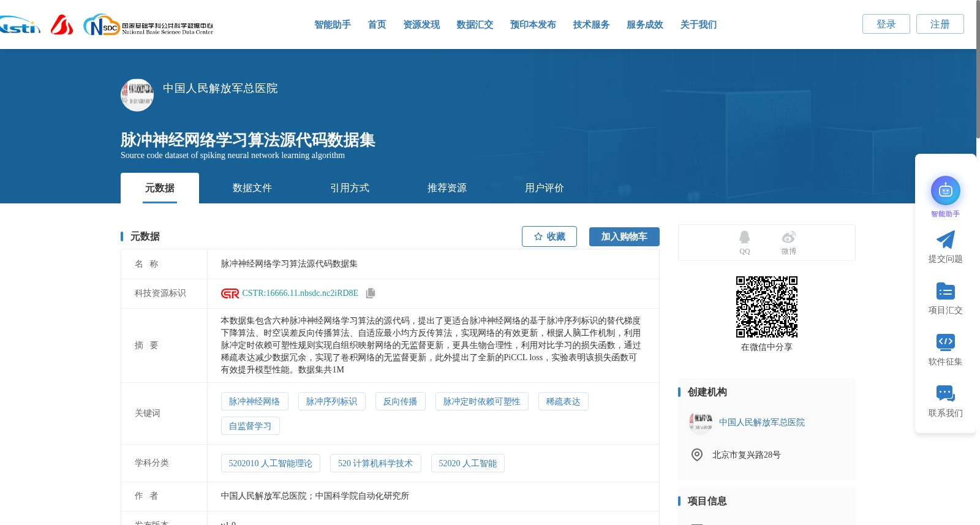Viewport: 980px width, 525px height.
Task: Click the 提交问题 paper plane icon
Action: coord(945,240)
